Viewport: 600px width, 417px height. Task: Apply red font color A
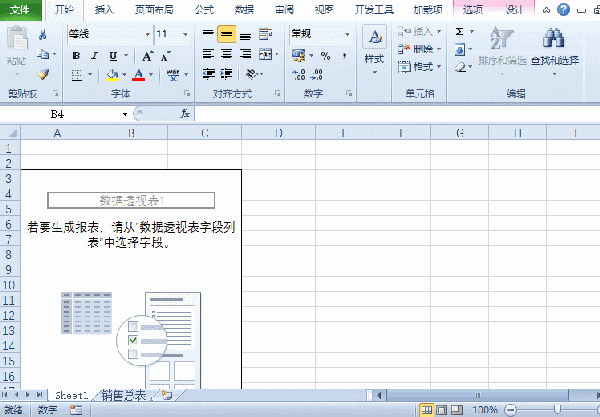(139, 75)
